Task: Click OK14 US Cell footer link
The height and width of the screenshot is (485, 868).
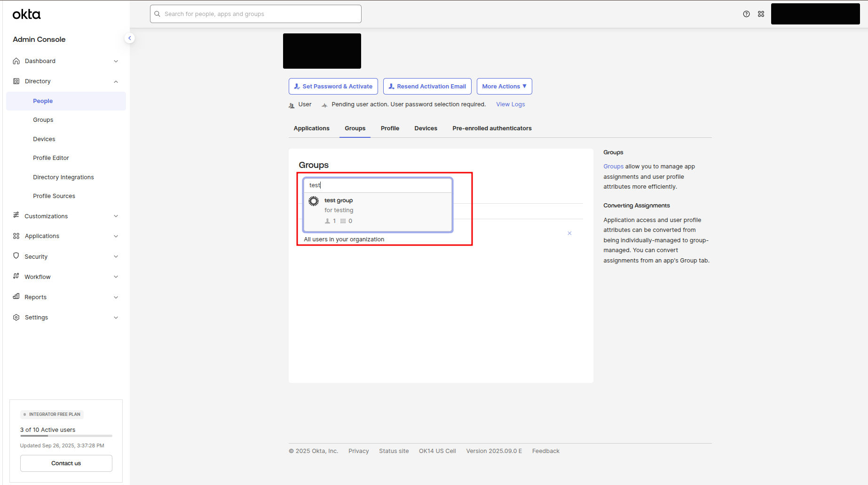Action: pos(437,451)
